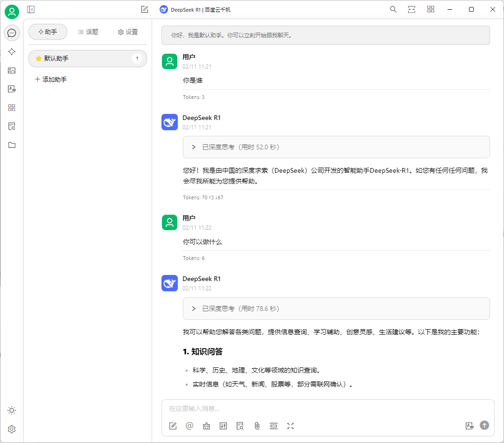Open the agents star icon in sidebar

[12, 51]
